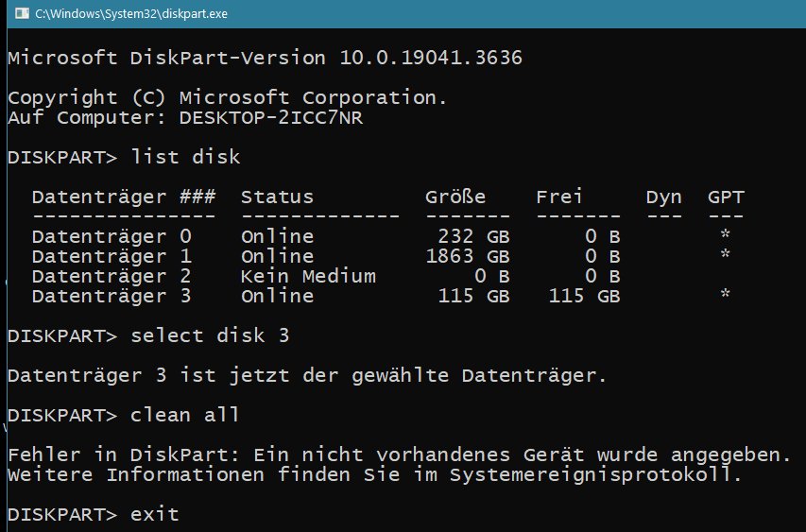Click the 'Status' column header
The image size is (806, 532).
click(x=277, y=197)
